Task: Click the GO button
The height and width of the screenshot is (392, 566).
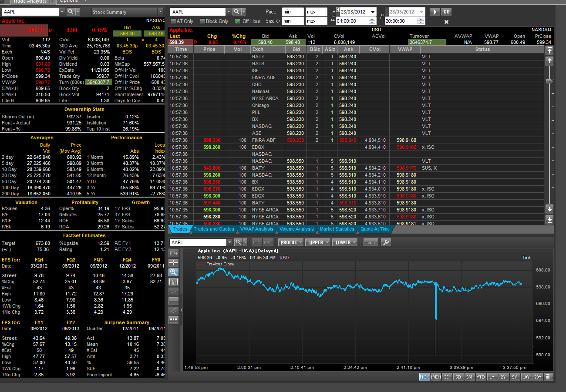Action: point(446,12)
